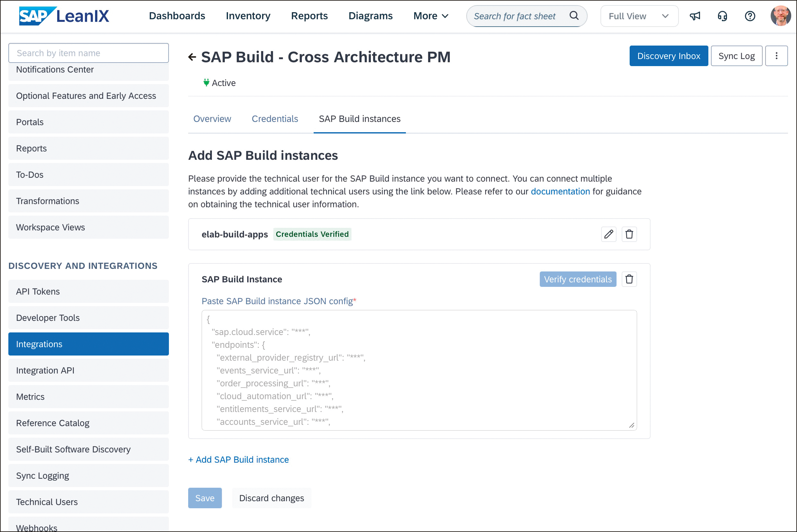Select the SAP Build instances tab
The image size is (797, 532).
[x=359, y=119]
